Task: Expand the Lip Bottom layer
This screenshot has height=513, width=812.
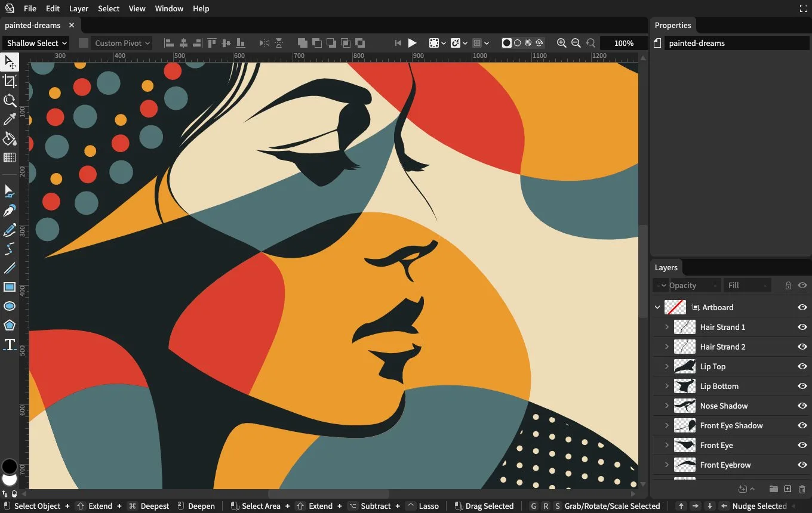Action: [x=667, y=386]
